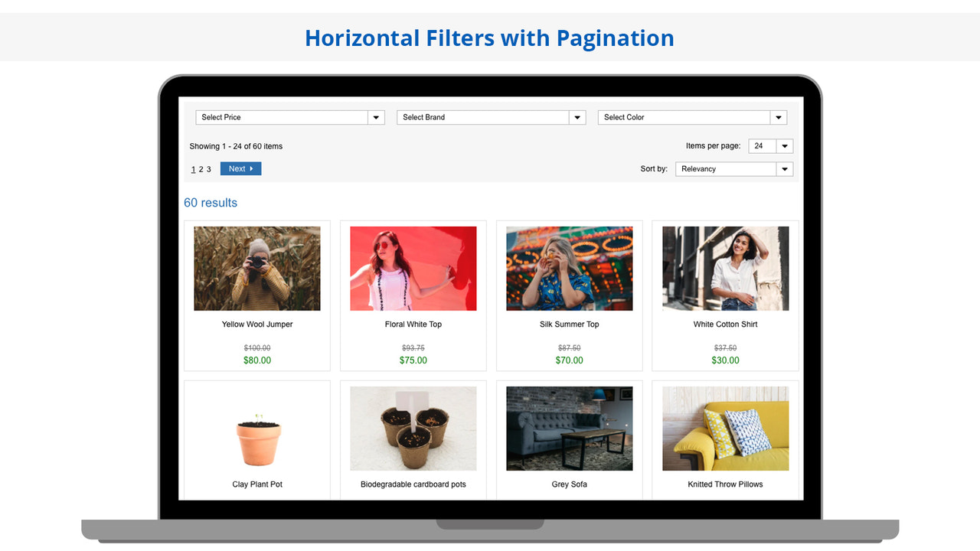Go to results page 2
This screenshot has height=551, width=980.
coord(201,168)
